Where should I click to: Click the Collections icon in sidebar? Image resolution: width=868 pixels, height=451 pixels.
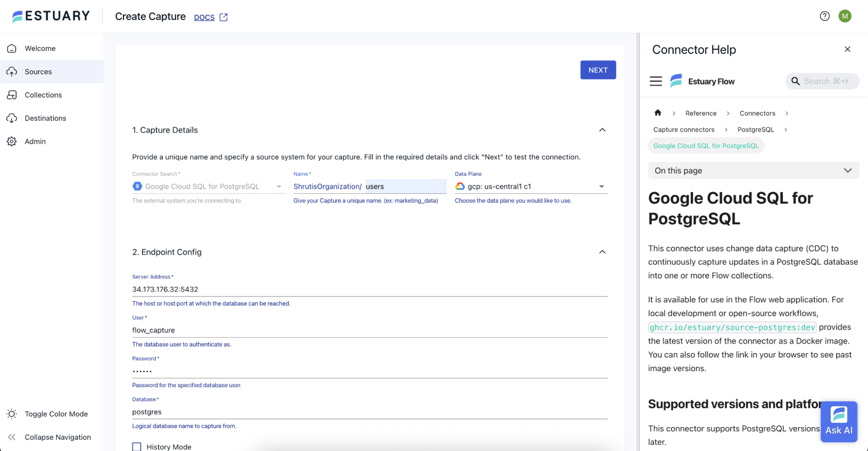12,95
